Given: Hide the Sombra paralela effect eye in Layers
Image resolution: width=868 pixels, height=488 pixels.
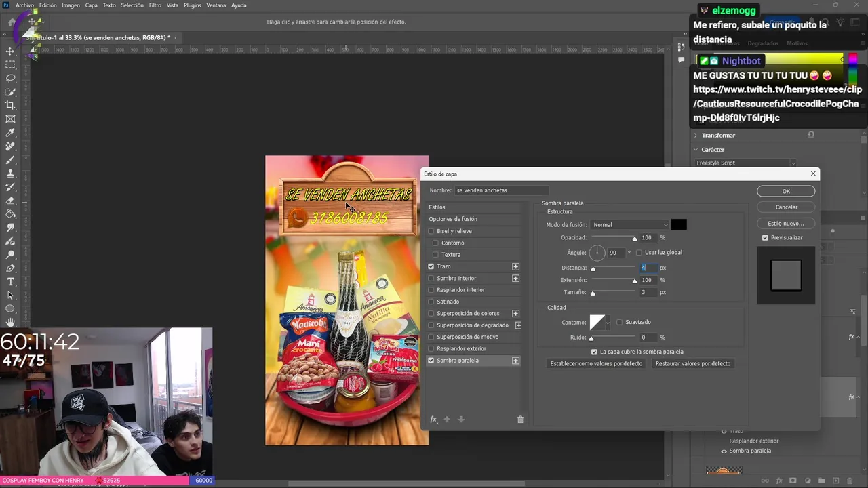Looking at the screenshot, I should coord(724,451).
